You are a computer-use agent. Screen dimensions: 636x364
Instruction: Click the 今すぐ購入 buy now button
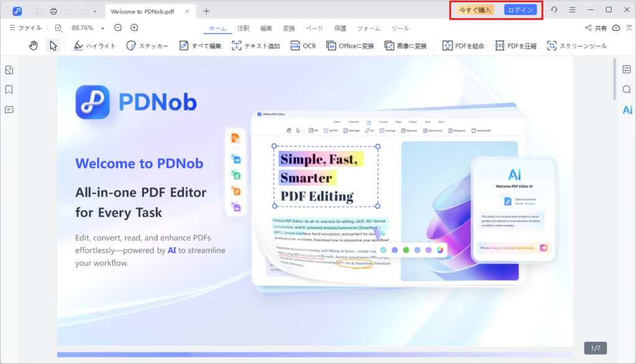(x=475, y=10)
